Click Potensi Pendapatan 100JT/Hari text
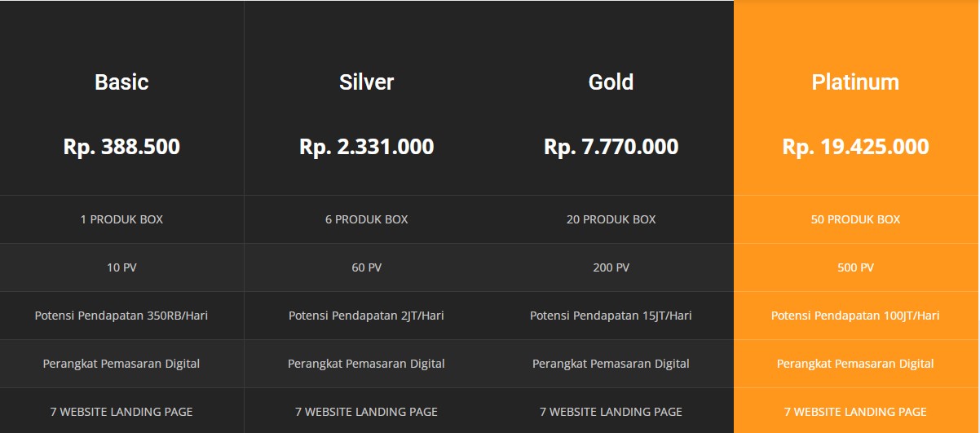Image resolution: width=980 pixels, height=433 pixels. click(855, 316)
